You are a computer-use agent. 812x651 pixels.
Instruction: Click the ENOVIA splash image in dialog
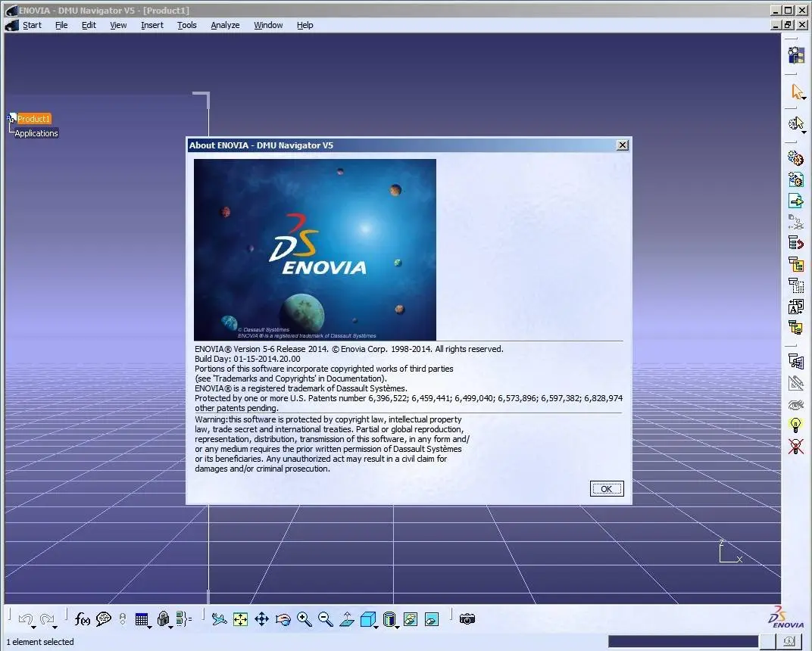pos(315,250)
